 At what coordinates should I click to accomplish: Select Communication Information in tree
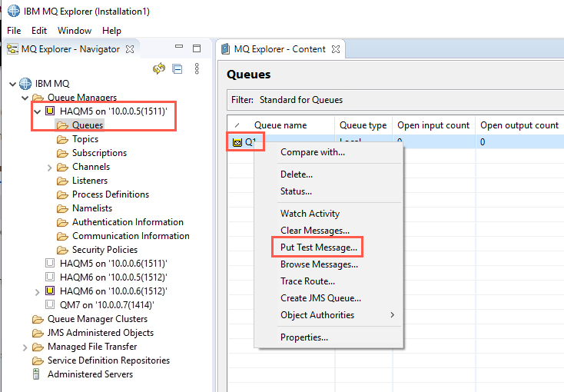click(131, 236)
